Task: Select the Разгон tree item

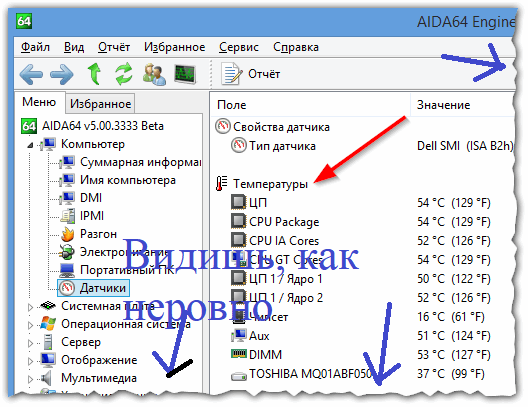Action: (x=98, y=234)
